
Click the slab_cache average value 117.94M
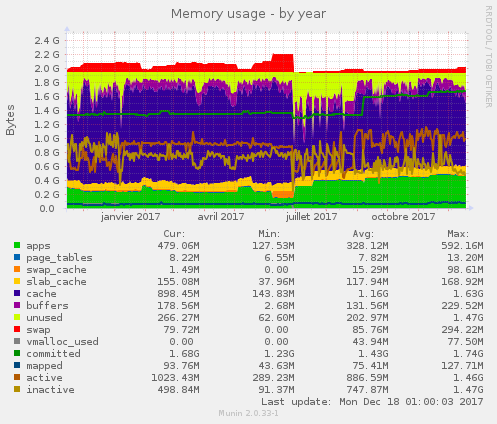coord(367,282)
